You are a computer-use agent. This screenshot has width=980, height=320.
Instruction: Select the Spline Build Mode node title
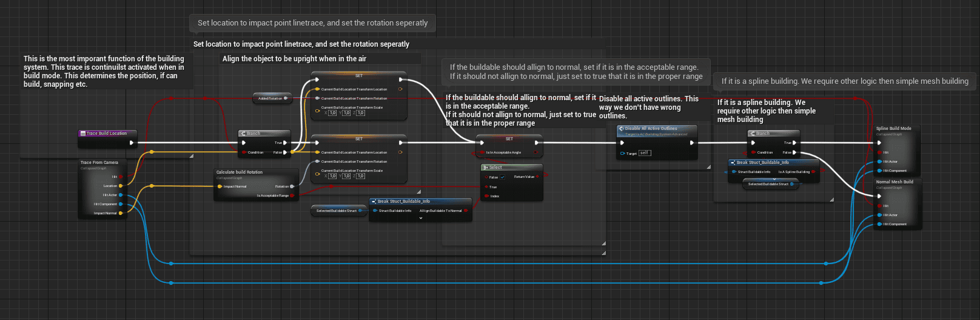point(893,129)
